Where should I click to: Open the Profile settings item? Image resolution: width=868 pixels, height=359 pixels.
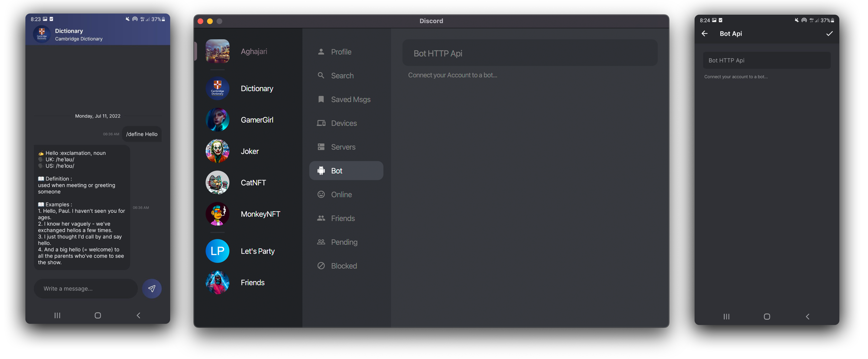[x=341, y=52]
